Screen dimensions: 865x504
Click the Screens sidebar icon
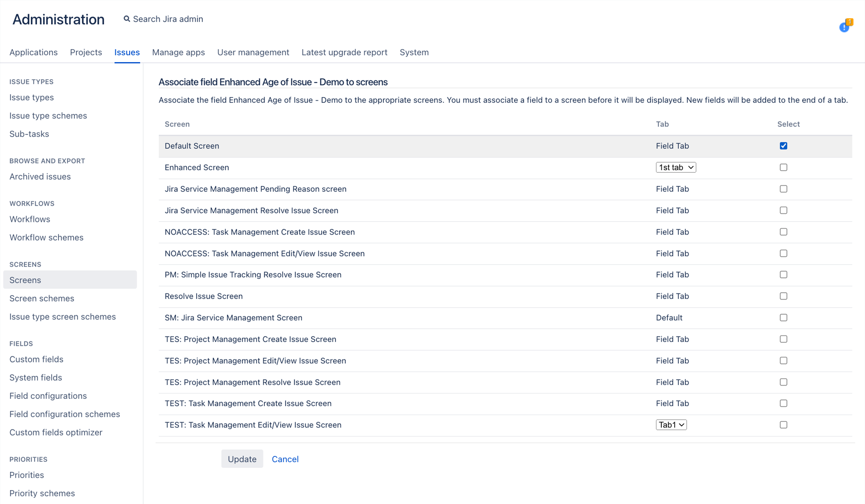point(25,280)
